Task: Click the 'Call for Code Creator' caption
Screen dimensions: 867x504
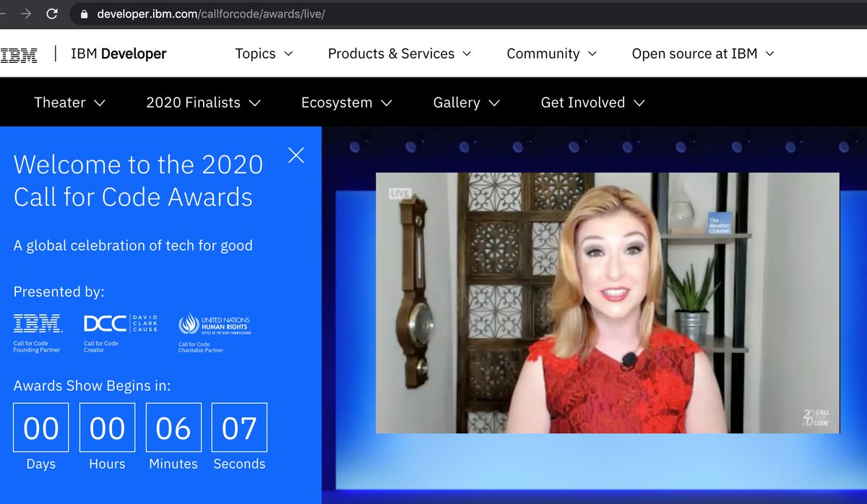Action: coord(101,347)
